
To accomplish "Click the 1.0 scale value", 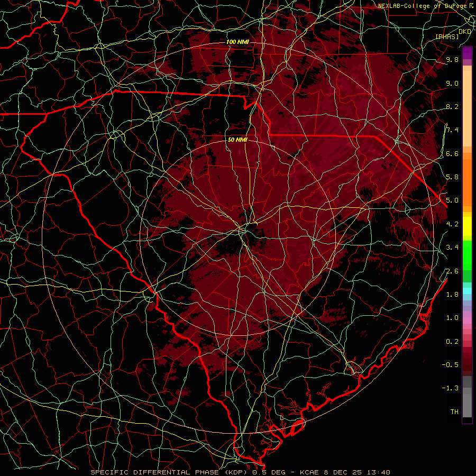I will pyautogui.click(x=452, y=318).
